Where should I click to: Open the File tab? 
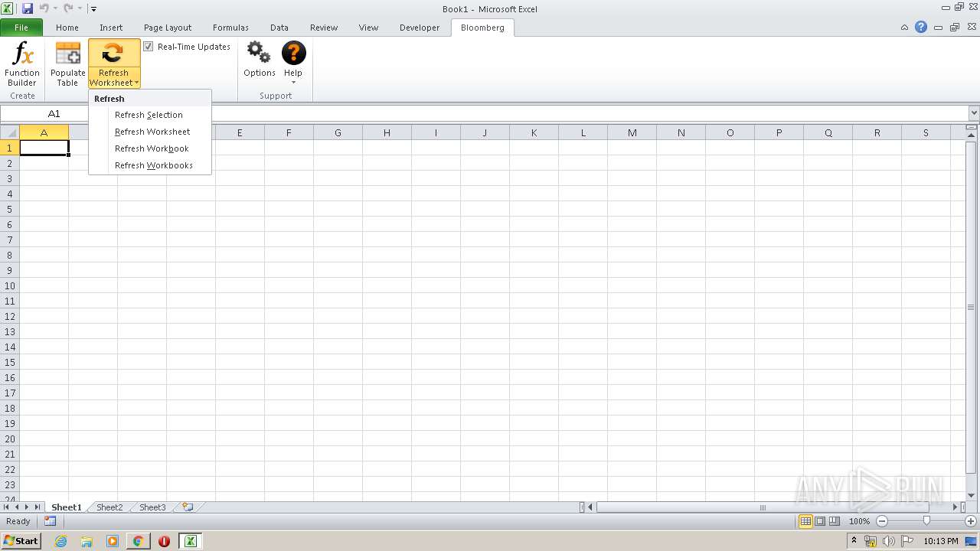tap(21, 28)
